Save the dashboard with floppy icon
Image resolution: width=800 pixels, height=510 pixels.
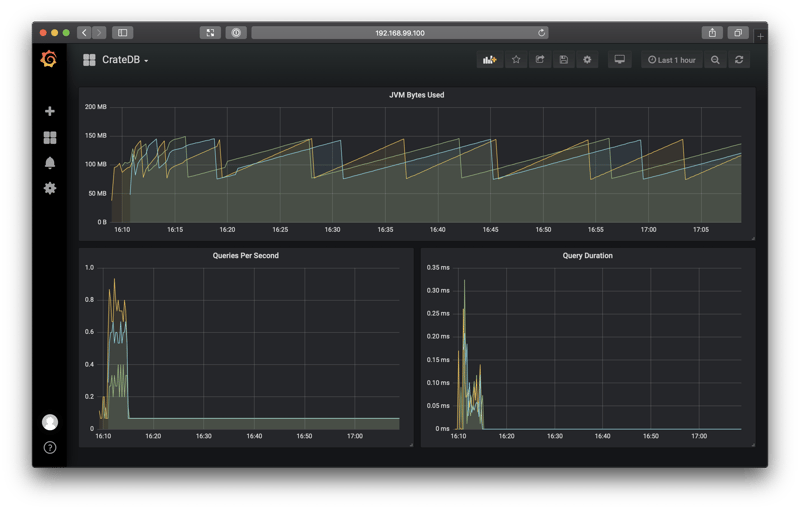tap(563, 60)
